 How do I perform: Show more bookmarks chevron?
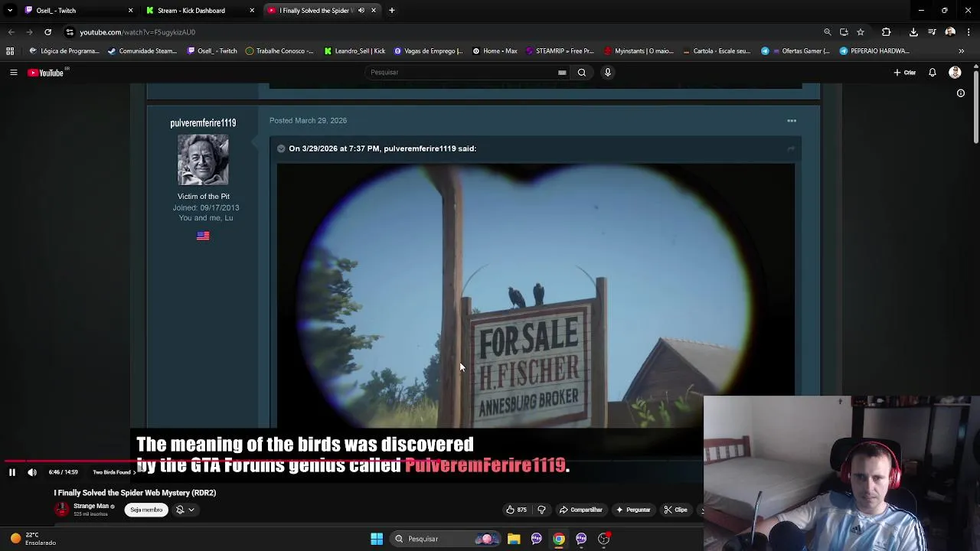coord(961,51)
